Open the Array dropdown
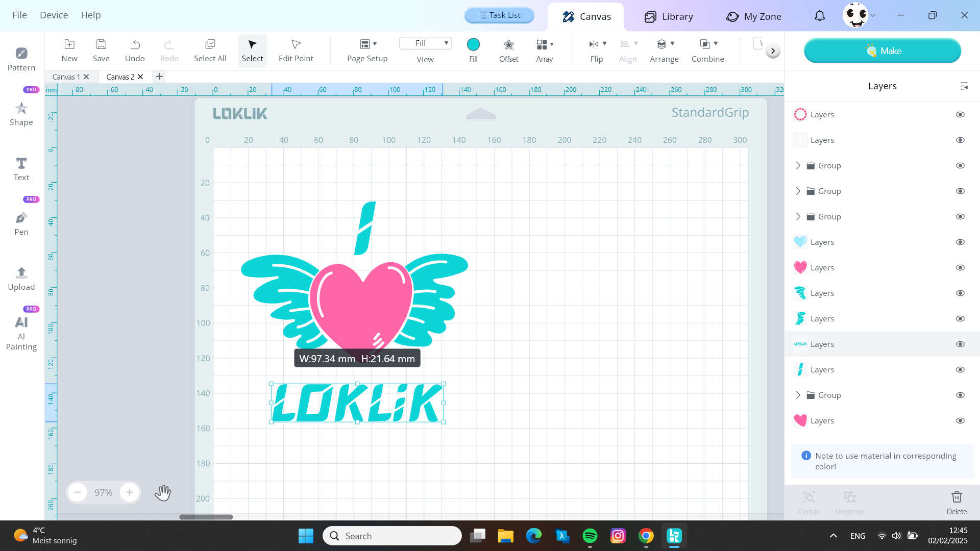 545,51
